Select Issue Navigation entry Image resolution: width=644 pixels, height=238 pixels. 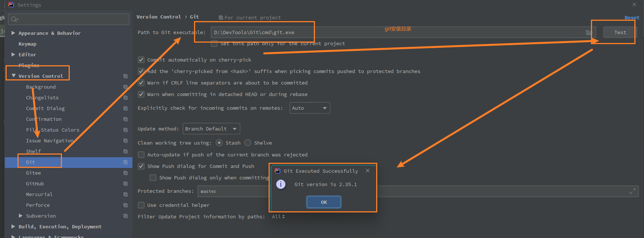(x=50, y=141)
